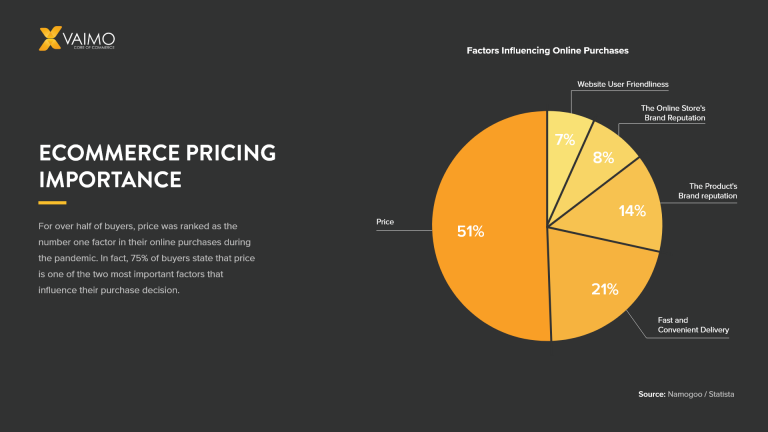Viewport: 768px width, 432px height.
Task: Click the VAIMO wordmark text
Action: (89, 39)
